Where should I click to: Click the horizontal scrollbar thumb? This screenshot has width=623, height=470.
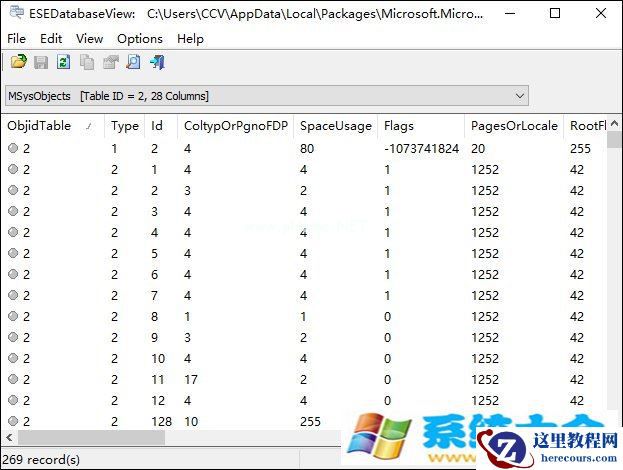click(x=91, y=438)
